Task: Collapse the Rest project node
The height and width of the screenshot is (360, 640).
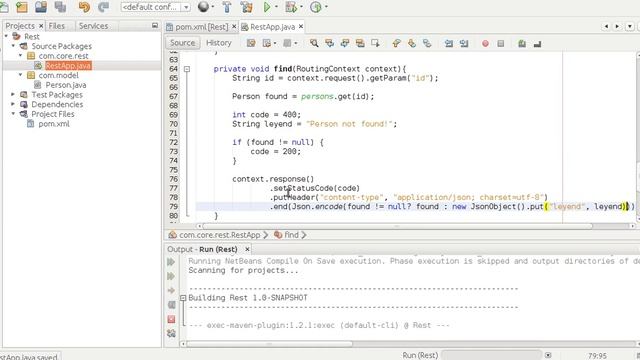Action: coord(6,36)
